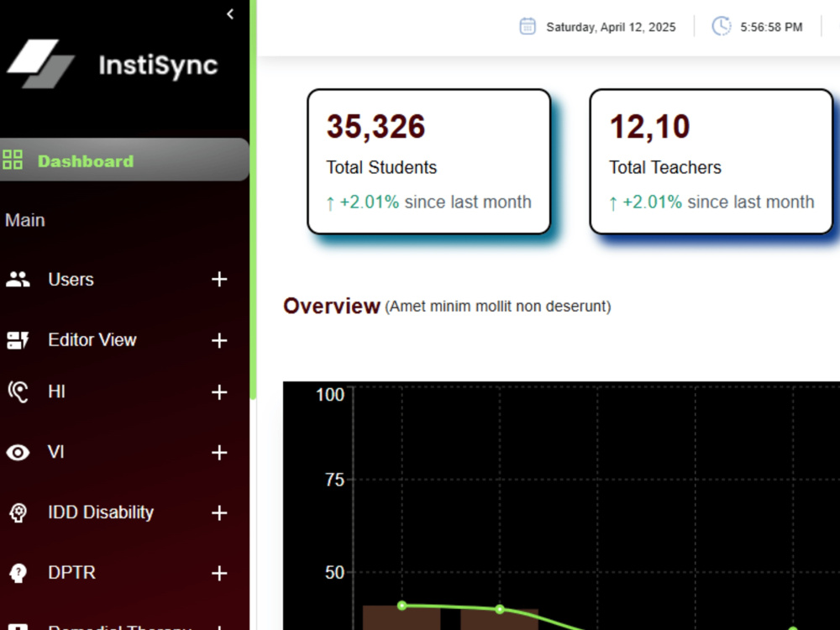Click the first green chart data point
The height and width of the screenshot is (630, 840).
[402, 606]
